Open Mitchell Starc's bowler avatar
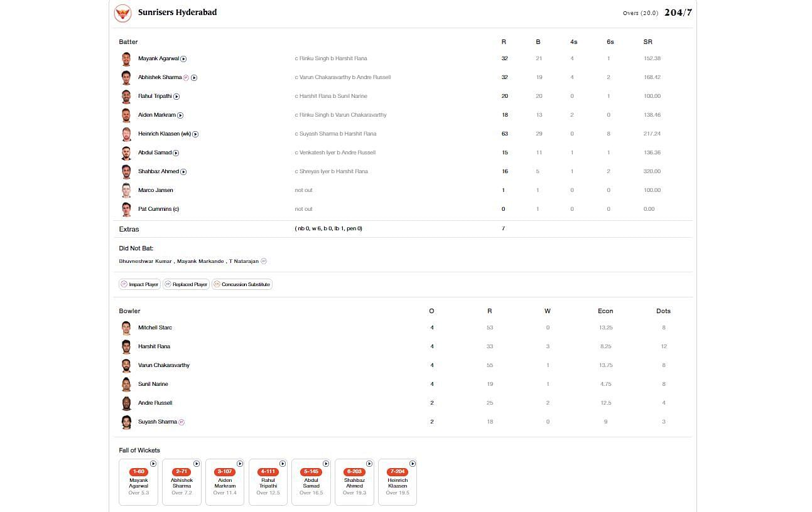The height and width of the screenshot is (512, 812). click(x=126, y=328)
